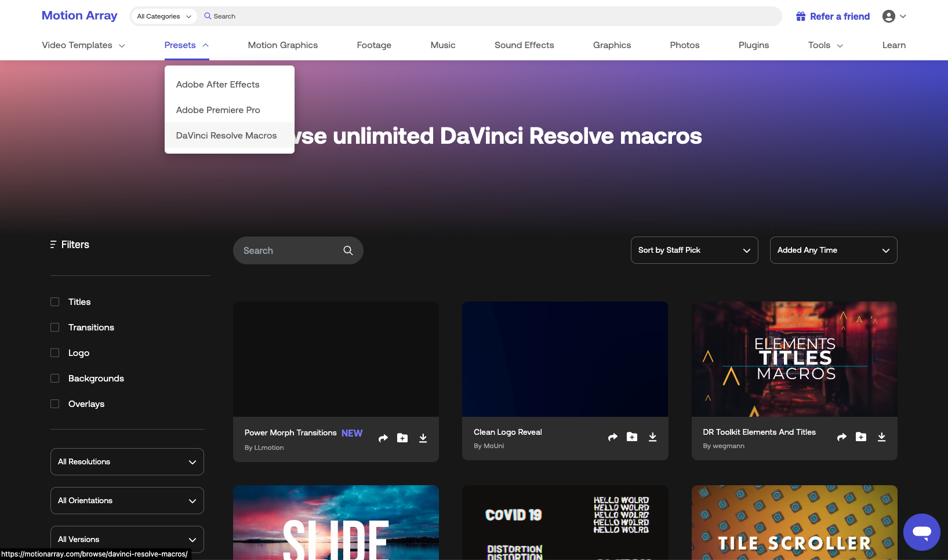This screenshot has width=948, height=560.
Task: Open the Slide preview thumbnail
Action: click(336, 522)
